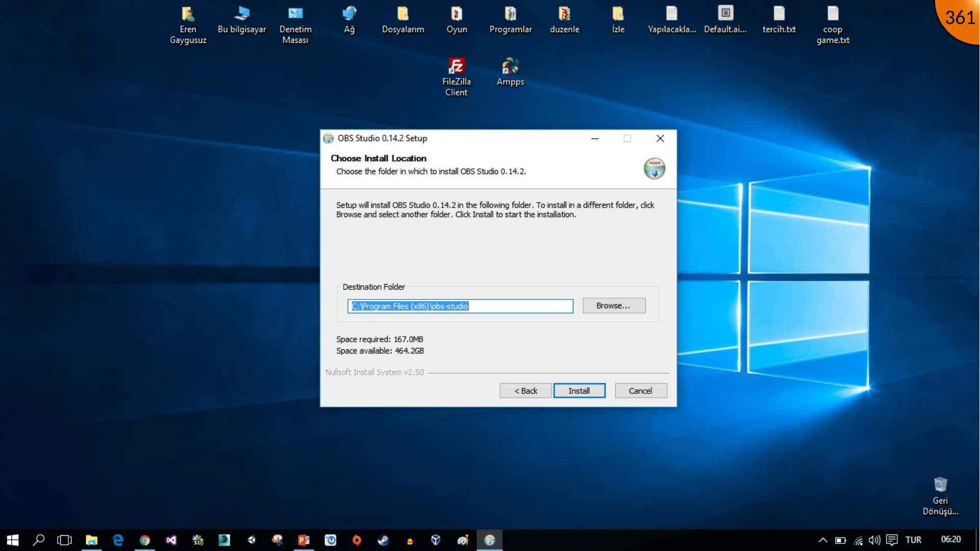The width and height of the screenshot is (980, 551).
Task: Open the Action Center notifications icon
Action: click(892, 540)
